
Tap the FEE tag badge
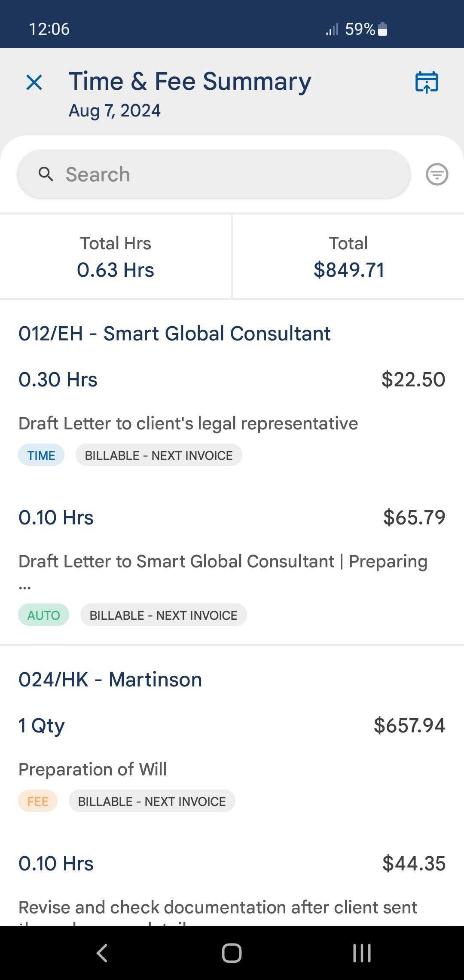[38, 801]
